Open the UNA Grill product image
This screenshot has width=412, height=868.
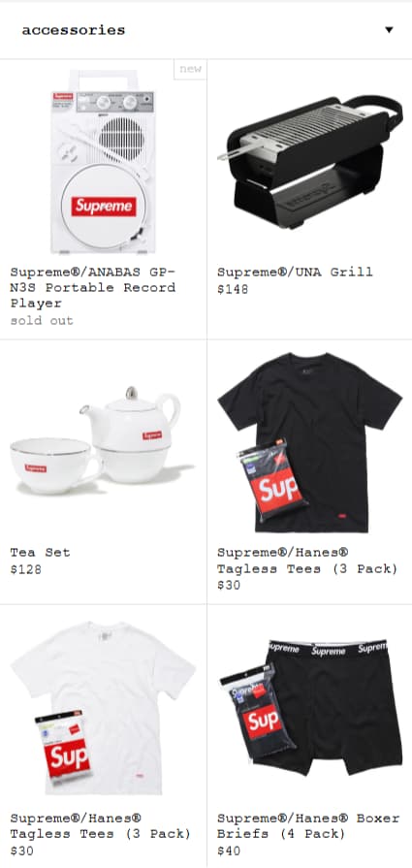click(x=309, y=162)
